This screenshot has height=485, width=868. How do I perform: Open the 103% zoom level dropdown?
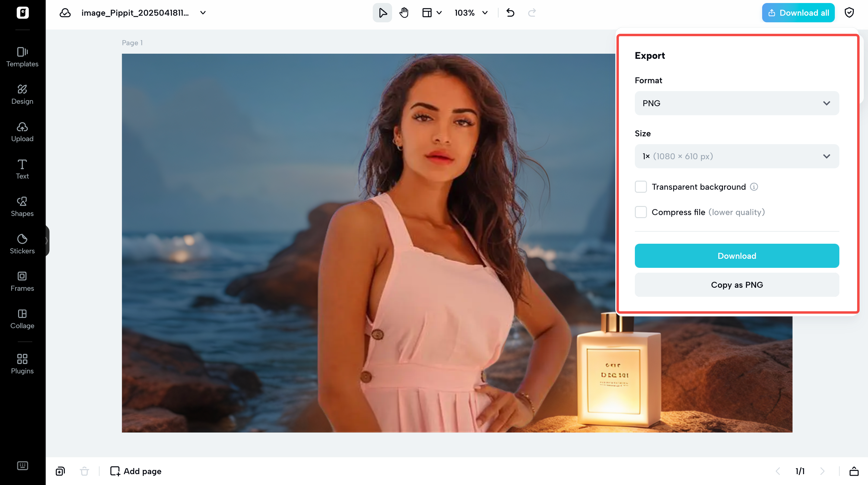click(x=470, y=13)
